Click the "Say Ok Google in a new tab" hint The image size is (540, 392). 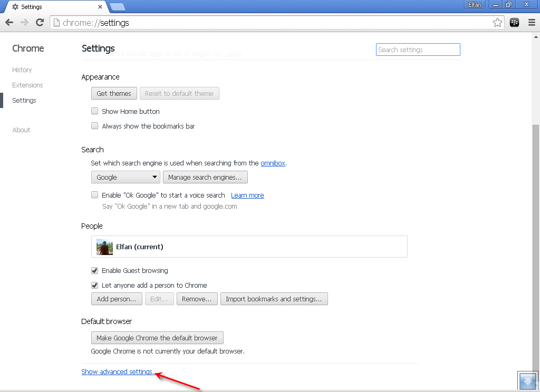(x=170, y=207)
